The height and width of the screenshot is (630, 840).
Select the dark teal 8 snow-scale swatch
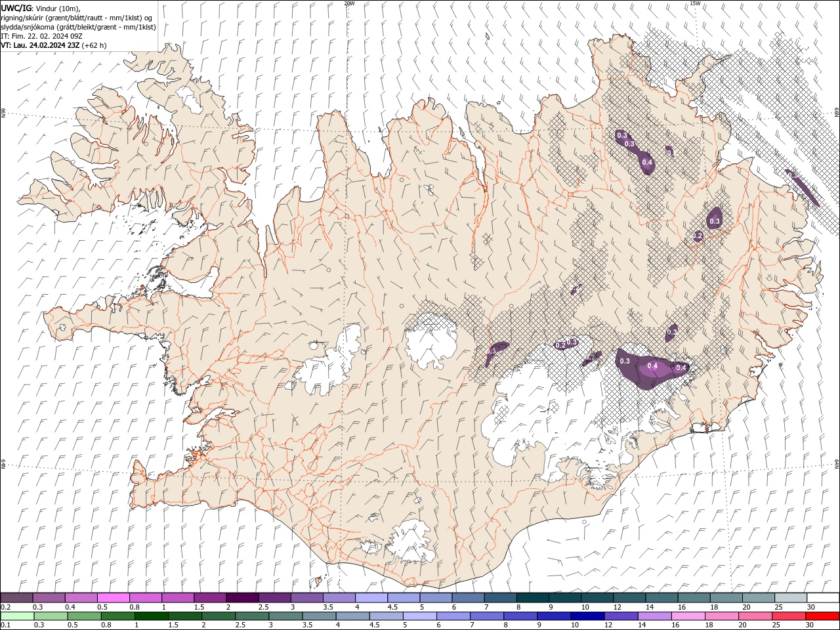(533, 598)
